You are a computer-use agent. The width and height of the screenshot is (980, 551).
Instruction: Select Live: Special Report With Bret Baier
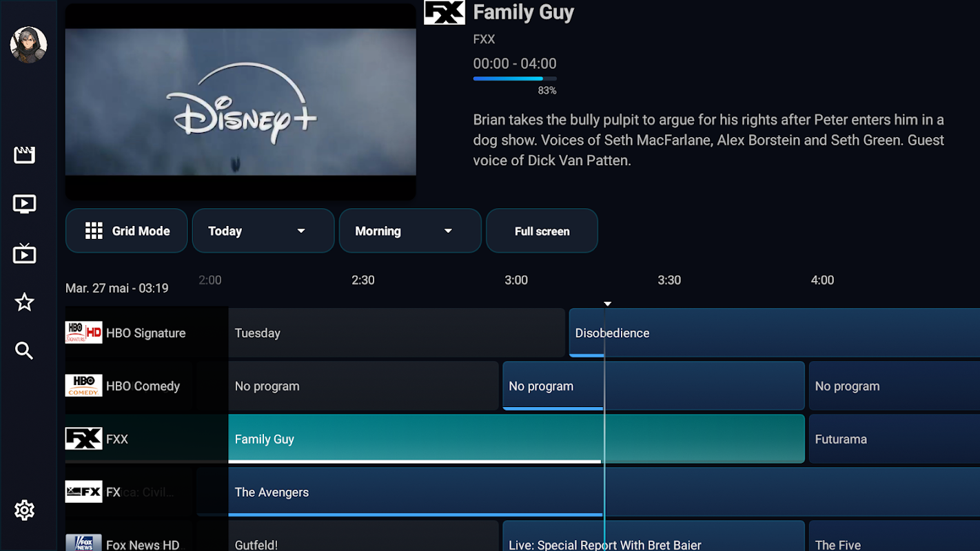(x=653, y=537)
